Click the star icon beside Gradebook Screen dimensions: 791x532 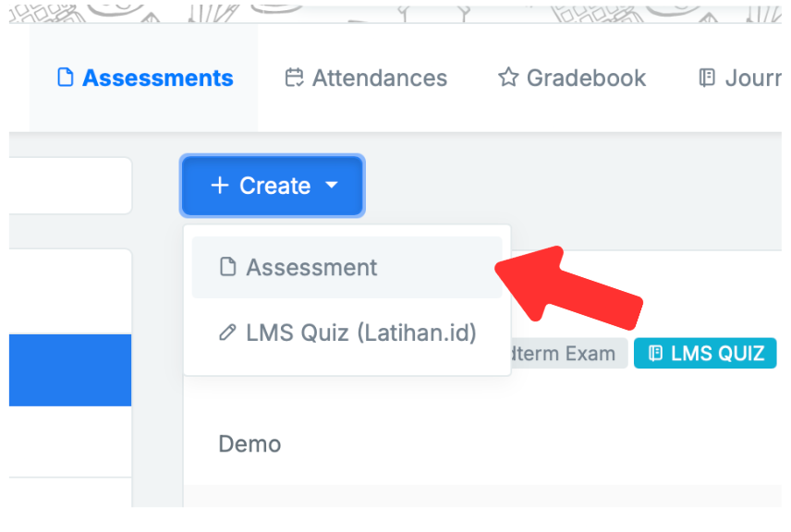click(x=508, y=79)
